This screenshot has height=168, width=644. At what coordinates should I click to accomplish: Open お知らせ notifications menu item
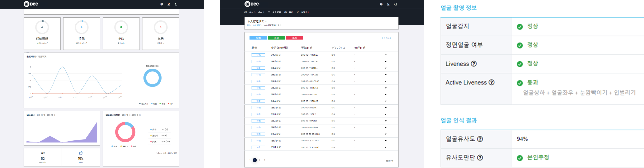tap(303, 12)
